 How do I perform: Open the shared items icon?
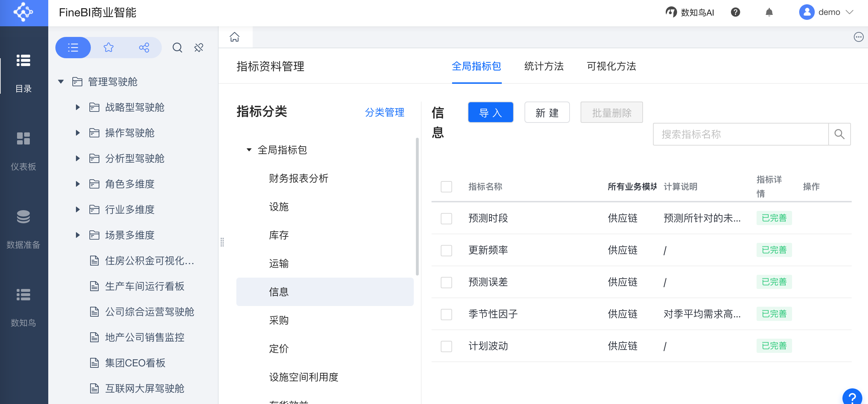tap(144, 48)
